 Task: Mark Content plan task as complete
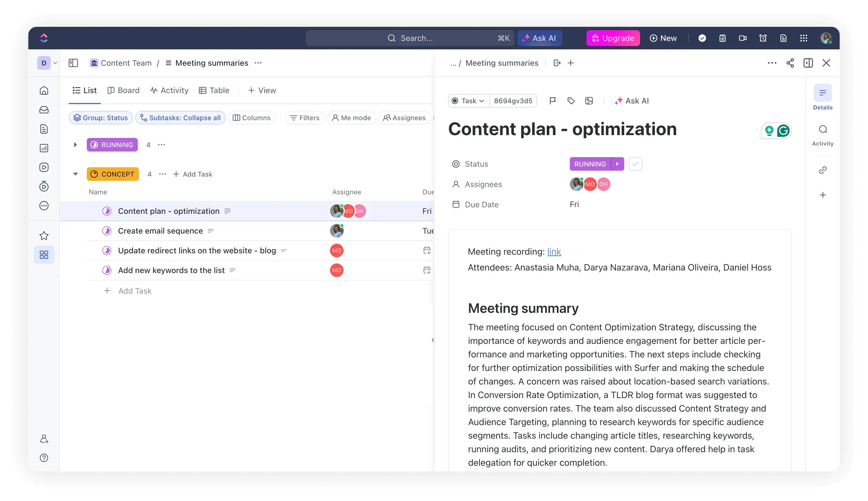click(635, 164)
